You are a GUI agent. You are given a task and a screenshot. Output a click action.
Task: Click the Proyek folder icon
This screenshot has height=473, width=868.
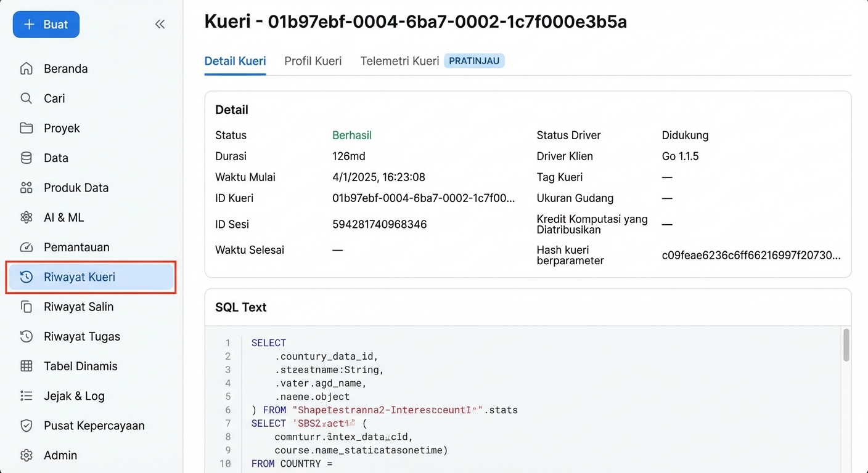[x=26, y=128]
